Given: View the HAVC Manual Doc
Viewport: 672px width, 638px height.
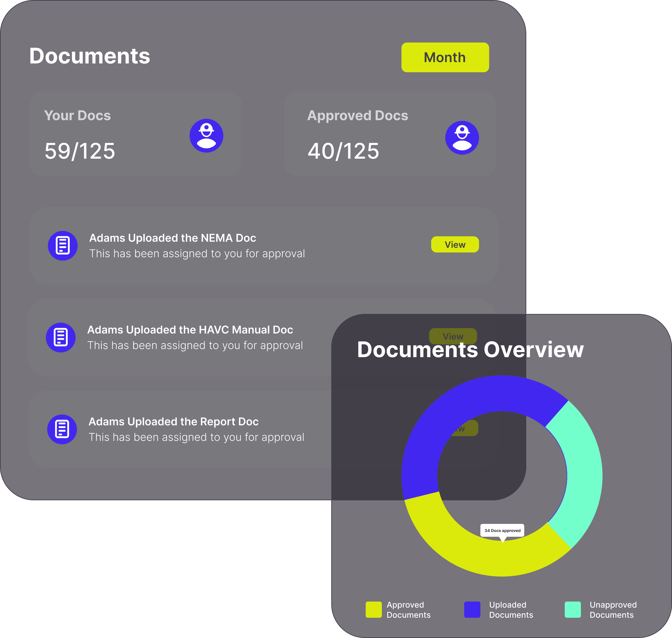Looking at the screenshot, I should click(453, 336).
